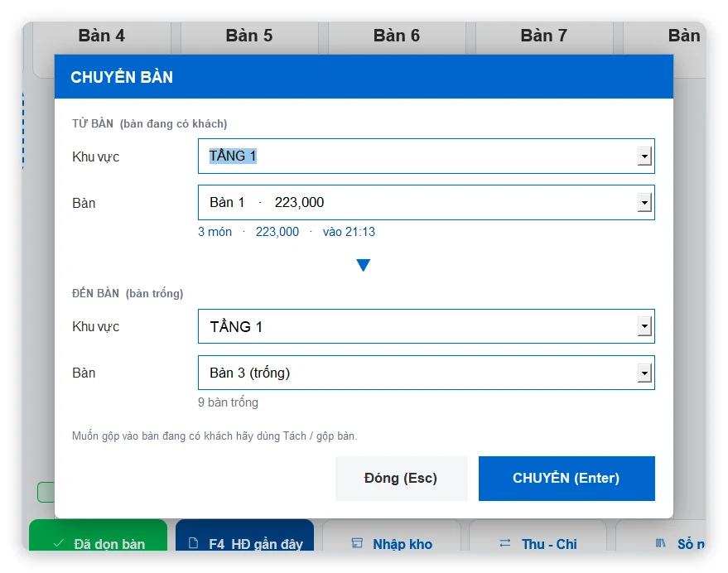The image size is (728, 573).
Task: Click the 'vào 21:13' time text
Action: click(350, 232)
